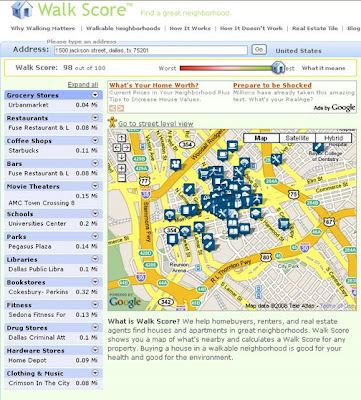Click drug store marker by Baylor College
This screenshot has height=400, width=361.
[318, 147]
